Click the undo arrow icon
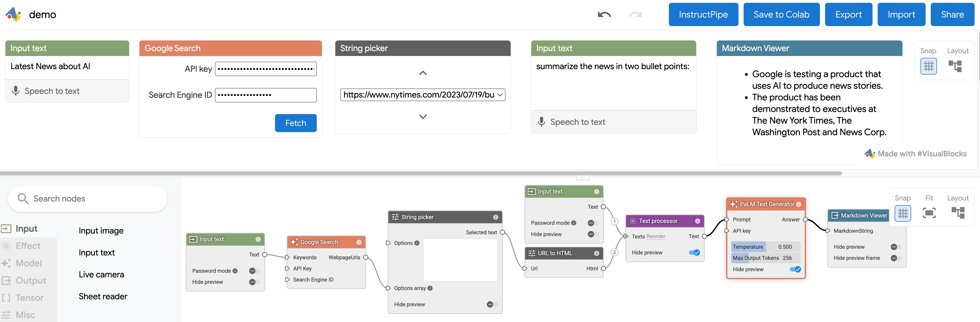Viewport: 980px width, 322px height. pyautogui.click(x=604, y=15)
